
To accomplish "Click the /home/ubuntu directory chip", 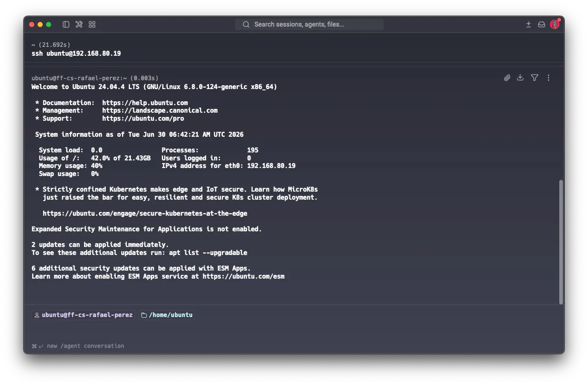I will click(167, 315).
